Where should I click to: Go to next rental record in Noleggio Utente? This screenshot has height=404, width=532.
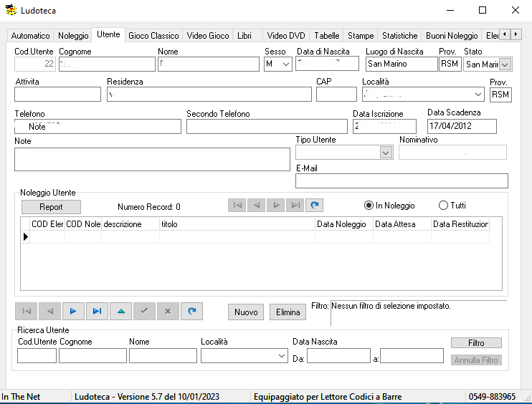click(276, 205)
